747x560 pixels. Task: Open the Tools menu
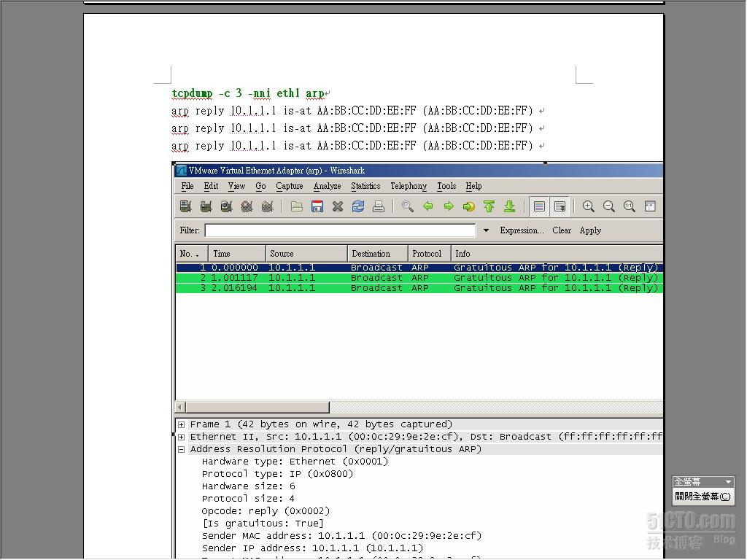(x=446, y=186)
